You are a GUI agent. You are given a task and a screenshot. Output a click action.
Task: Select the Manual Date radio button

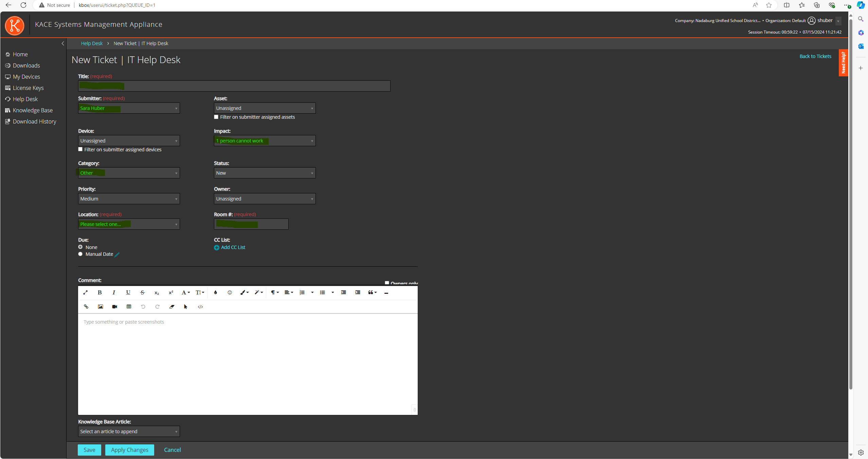81,254
